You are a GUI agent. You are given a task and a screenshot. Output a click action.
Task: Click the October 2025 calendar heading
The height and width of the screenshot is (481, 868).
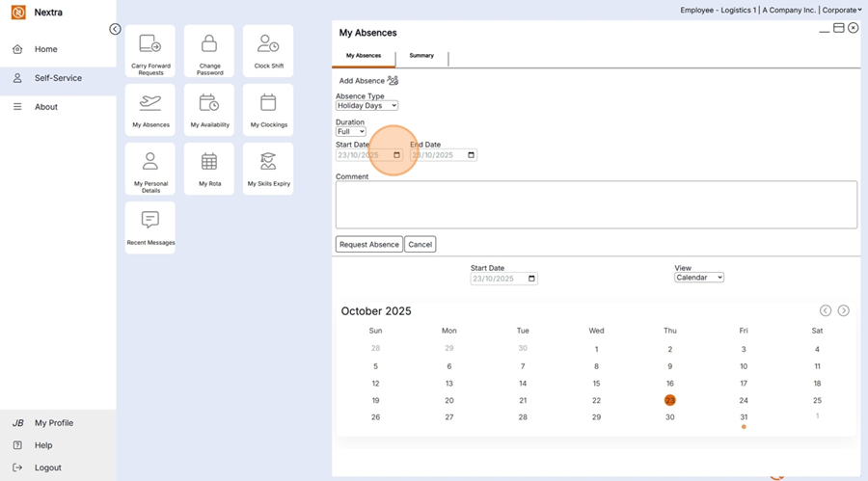point(376,311)
